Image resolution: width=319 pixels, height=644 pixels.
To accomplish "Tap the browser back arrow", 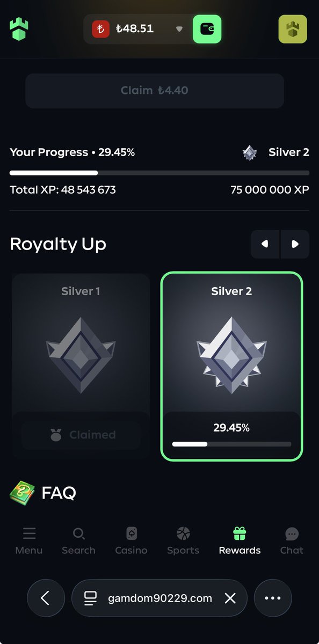I will pyautogui.click(x=46, y=598).
